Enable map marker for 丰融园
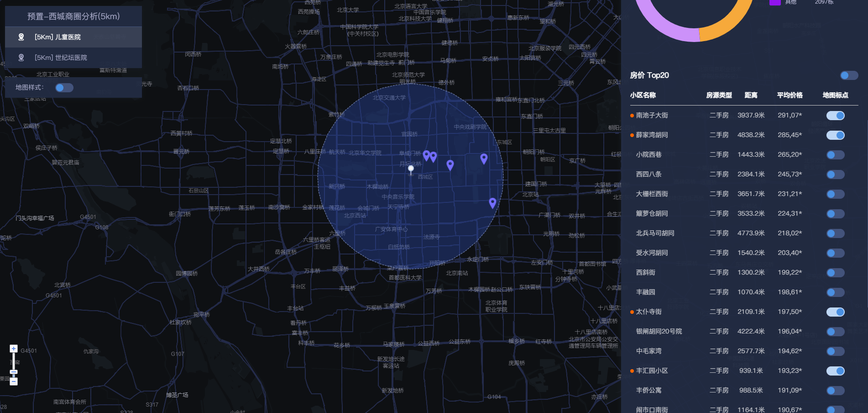This screenshot has height=413, width=868. coord(835,292)
